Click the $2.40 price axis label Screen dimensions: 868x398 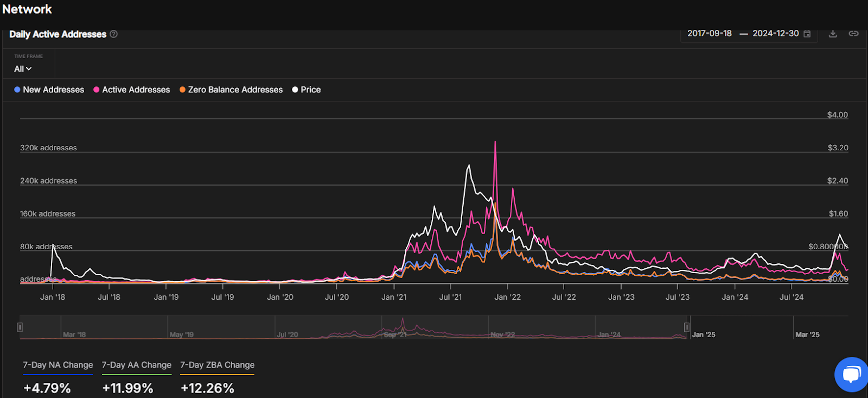coord(838,181)
